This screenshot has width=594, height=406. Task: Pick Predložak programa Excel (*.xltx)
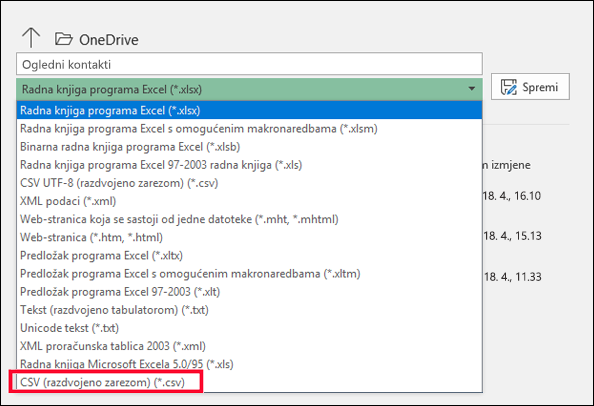249,256
